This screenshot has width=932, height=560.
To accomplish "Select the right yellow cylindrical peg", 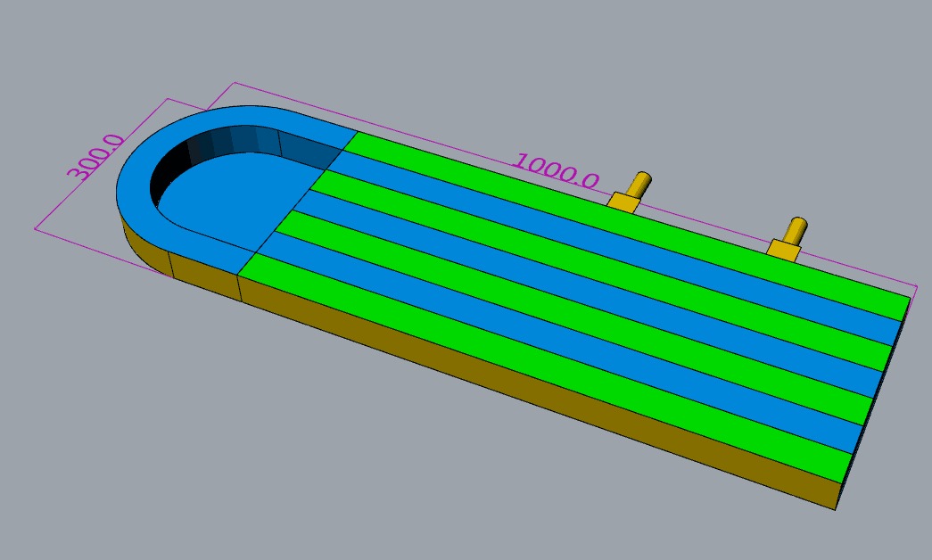I will pyautogui.click(x=796, y=231).
